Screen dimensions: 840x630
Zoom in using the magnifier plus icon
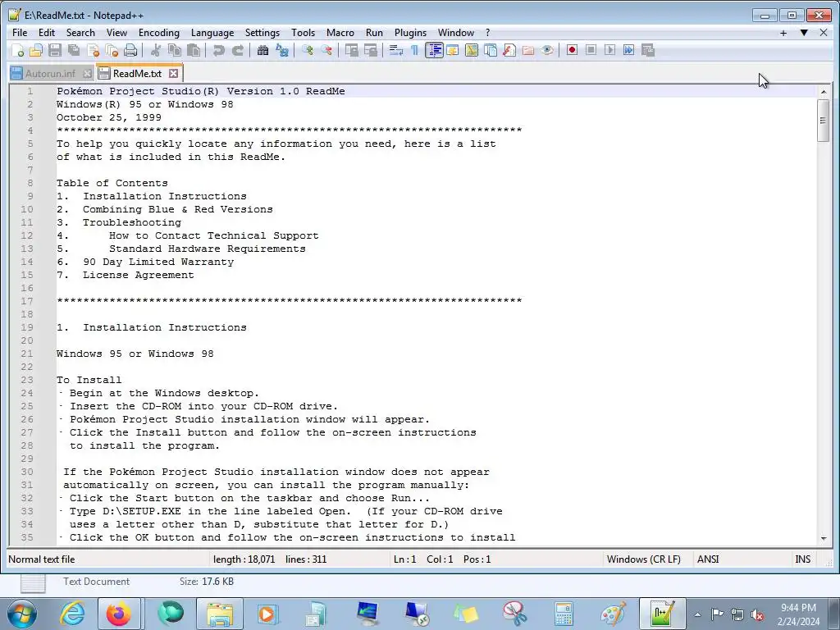point(308,50)
